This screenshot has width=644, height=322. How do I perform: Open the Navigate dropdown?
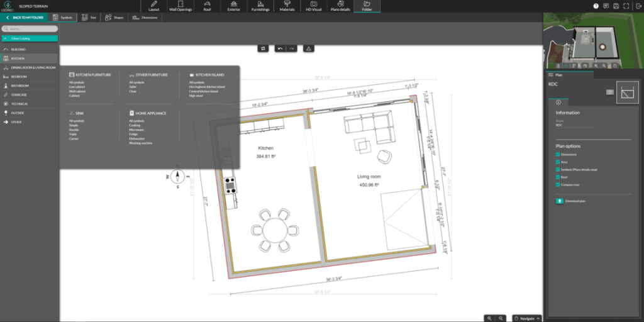coord(527,318)
